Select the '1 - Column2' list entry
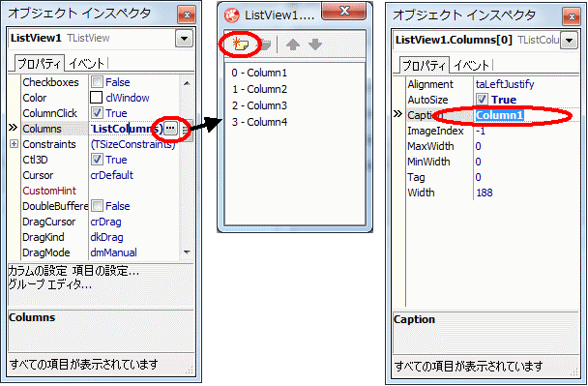Viewport: 588px width, 386px height. click(259, 89)
